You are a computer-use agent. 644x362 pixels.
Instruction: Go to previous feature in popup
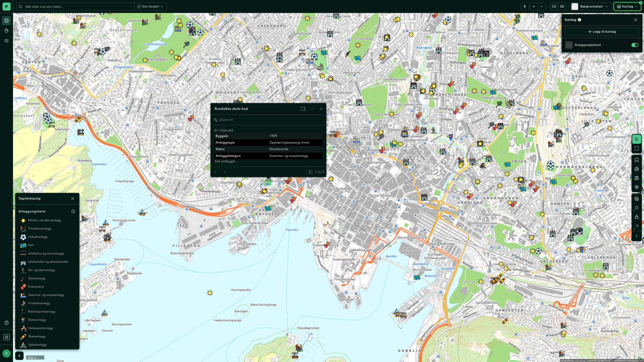pyautogui.click(x=216, y=172)
